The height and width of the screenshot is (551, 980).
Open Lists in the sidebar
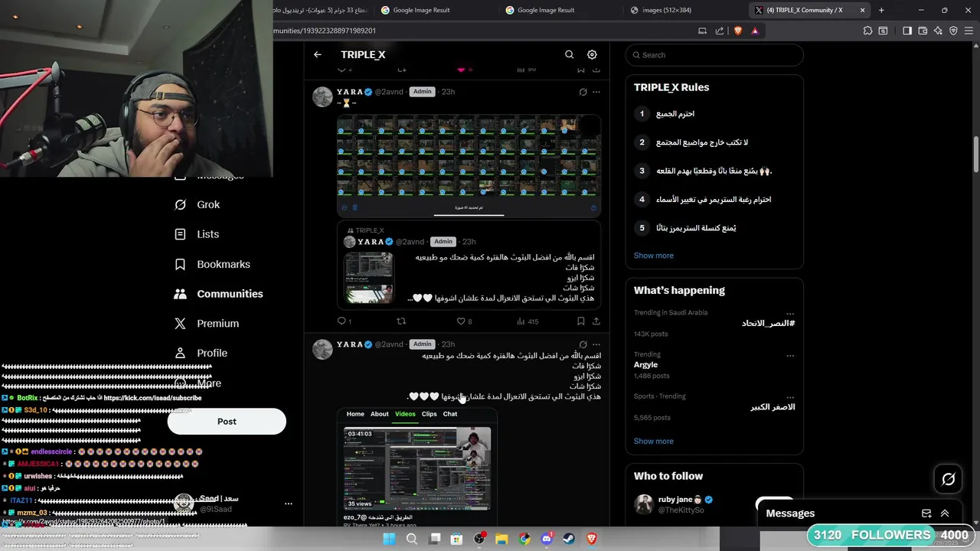[197, 234]
